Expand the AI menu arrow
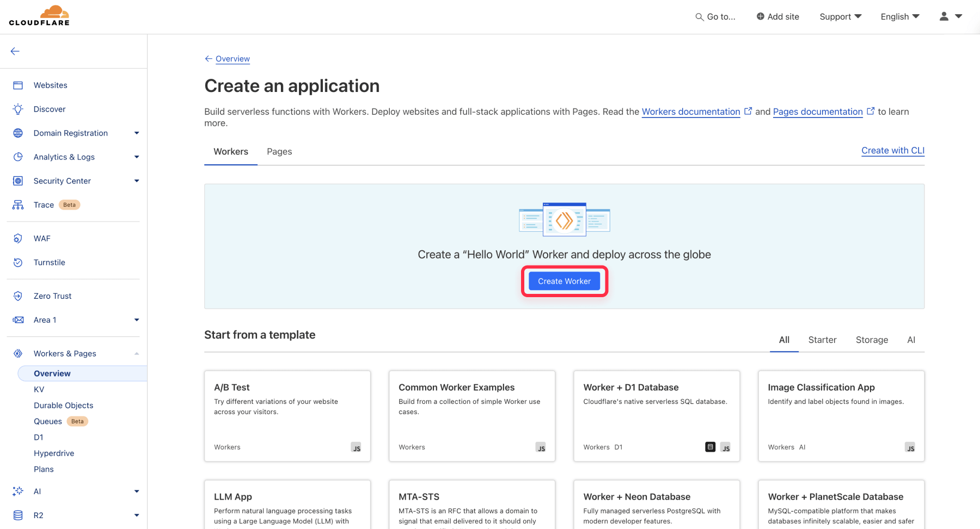This screenshot has height=529, width=980. [137, 491]
